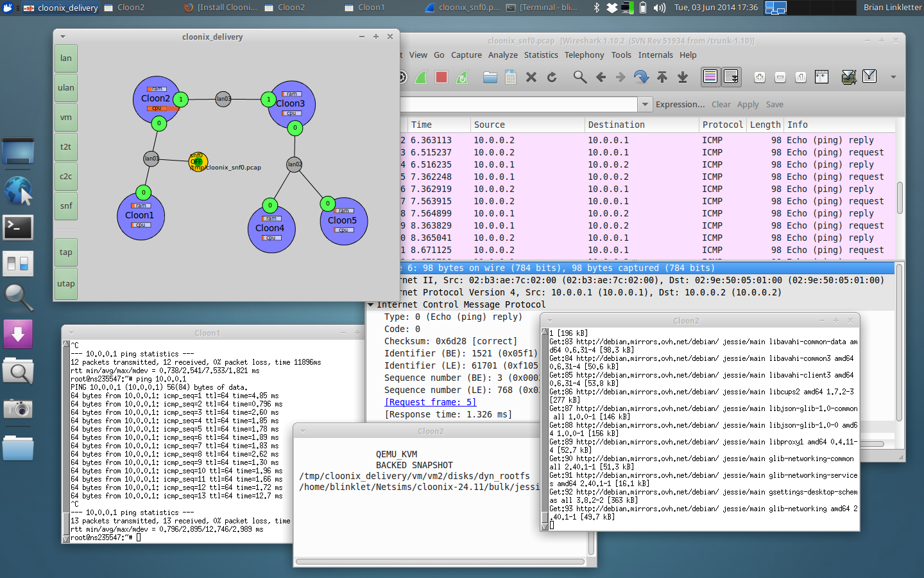924x578 pixels.
Task: Select the Cloon2 VM node in topology
Action: pyautogui.click(x=156, y=100)
